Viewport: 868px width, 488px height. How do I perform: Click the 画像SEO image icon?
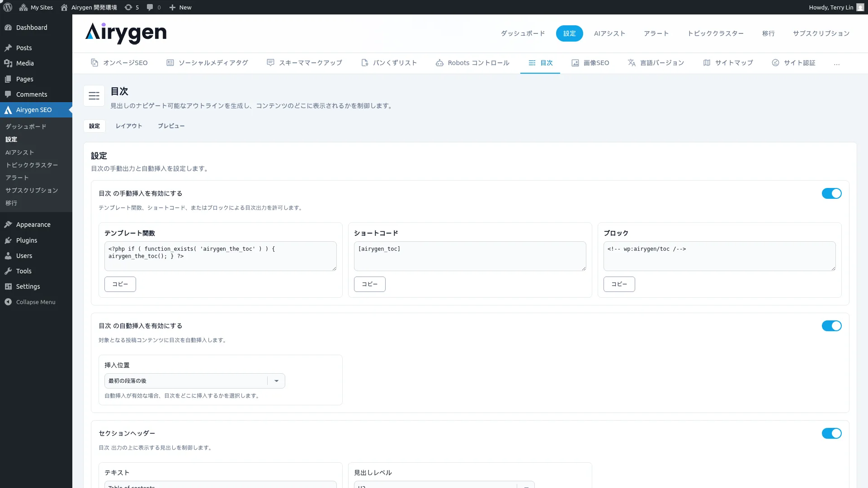pyautogui.click(x=575, y=63)
